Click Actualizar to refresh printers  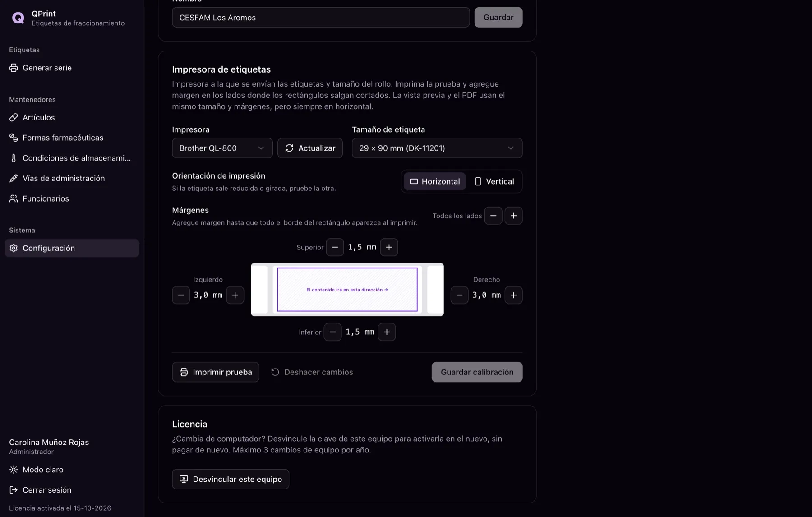coord(310,148)
